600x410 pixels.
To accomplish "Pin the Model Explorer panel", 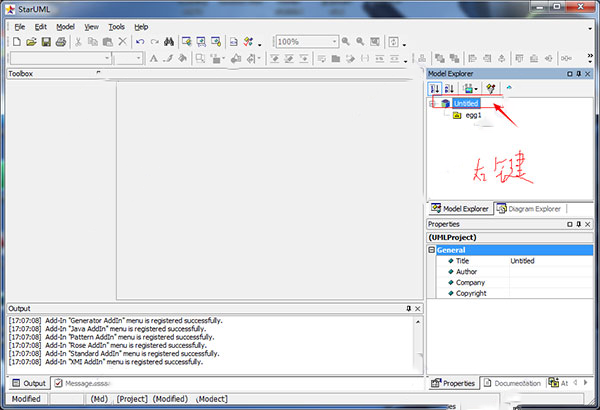I will [579, 74].
